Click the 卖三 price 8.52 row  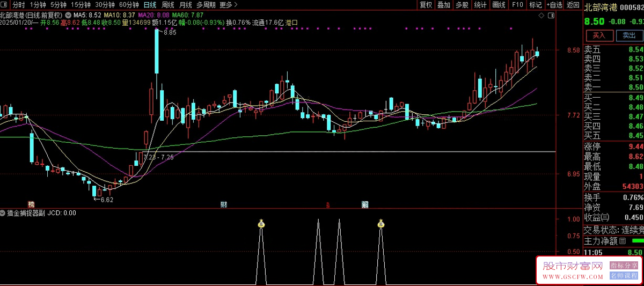[x=613, y=68]
